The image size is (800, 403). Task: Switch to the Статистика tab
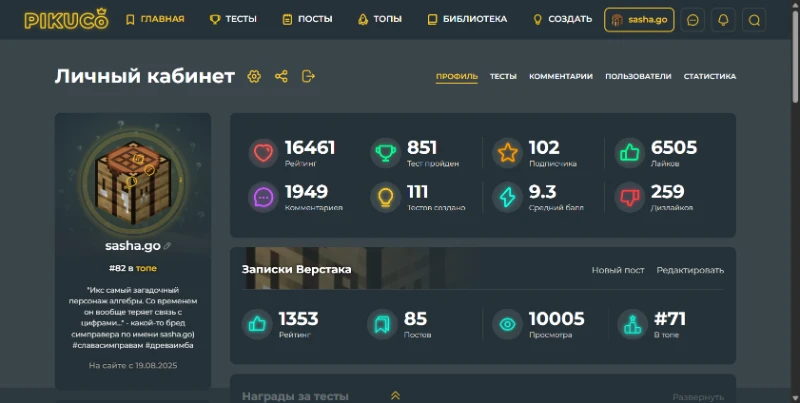coord(710,77)
